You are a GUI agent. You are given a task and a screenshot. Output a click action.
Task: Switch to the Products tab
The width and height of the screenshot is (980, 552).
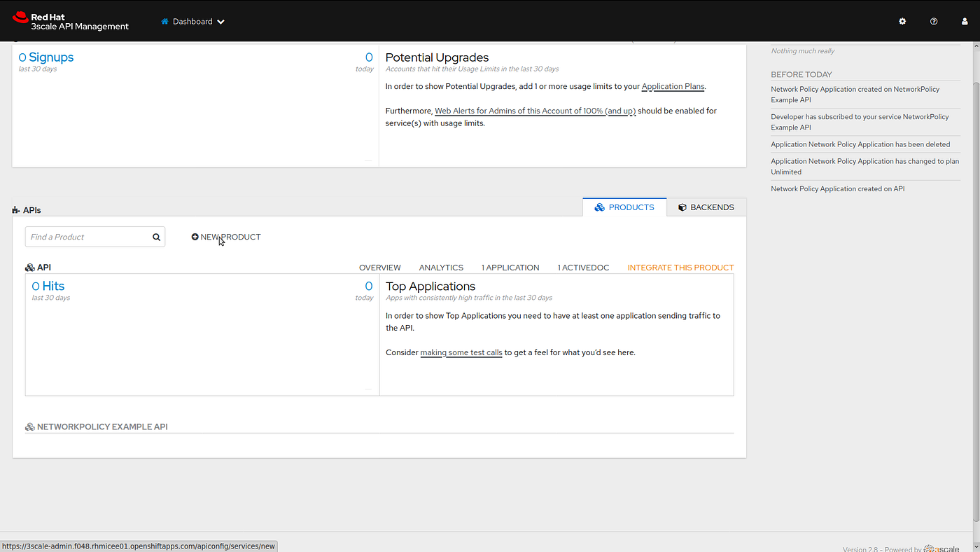coord(624,207)
